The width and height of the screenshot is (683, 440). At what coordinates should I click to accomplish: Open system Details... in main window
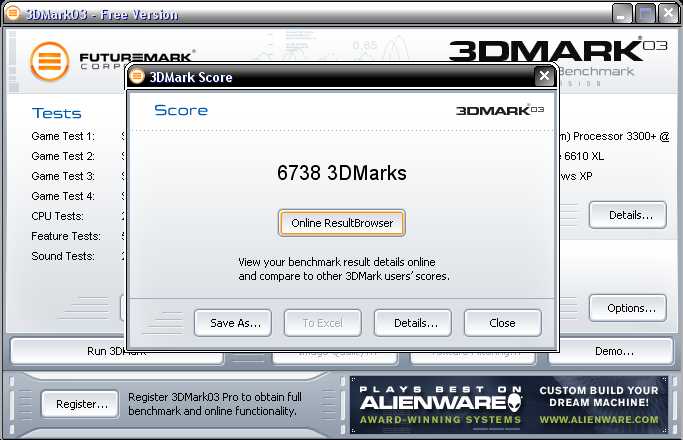[628, 215]
